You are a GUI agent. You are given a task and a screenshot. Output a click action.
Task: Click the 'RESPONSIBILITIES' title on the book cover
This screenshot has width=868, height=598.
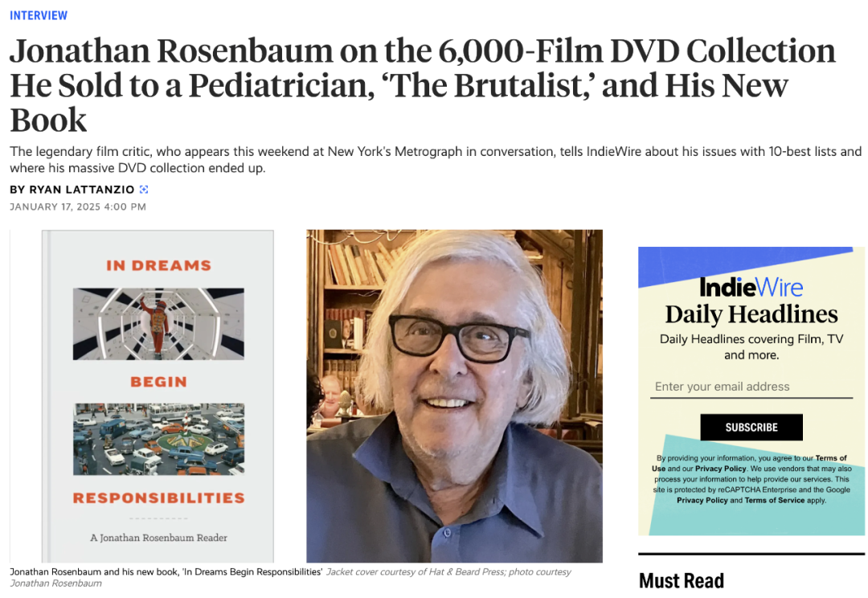point(159,498)
